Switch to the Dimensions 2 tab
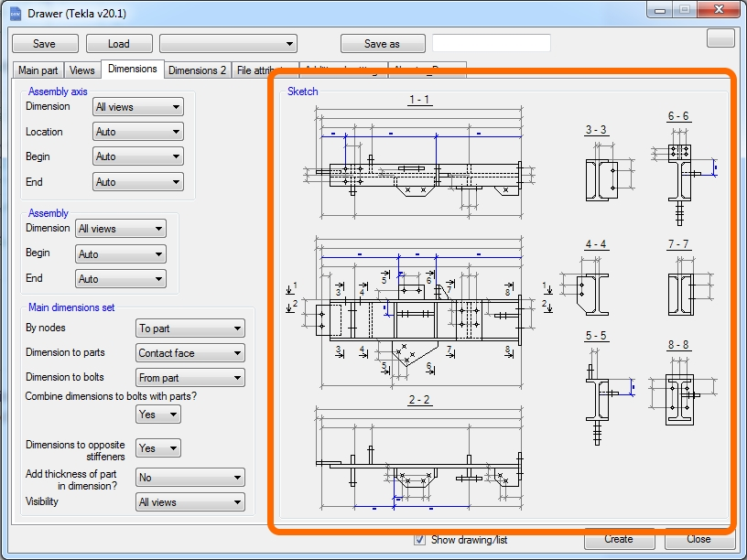 [197, 70]
